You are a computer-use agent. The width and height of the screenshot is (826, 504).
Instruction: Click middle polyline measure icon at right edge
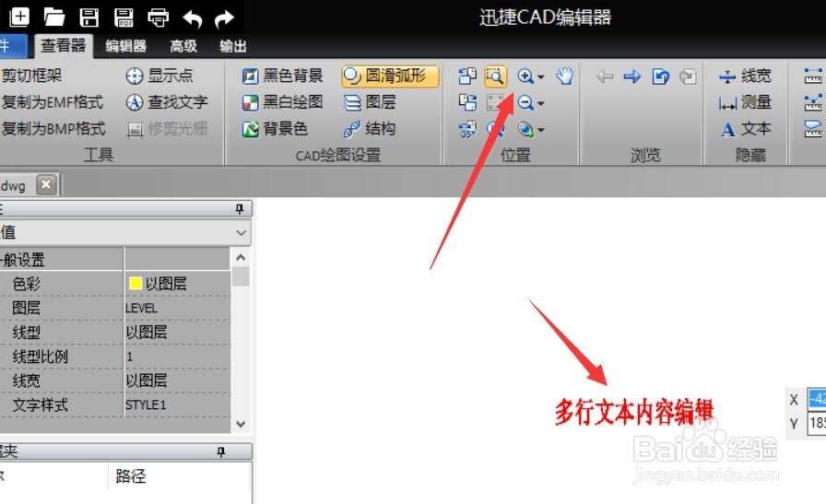[814, 102]
